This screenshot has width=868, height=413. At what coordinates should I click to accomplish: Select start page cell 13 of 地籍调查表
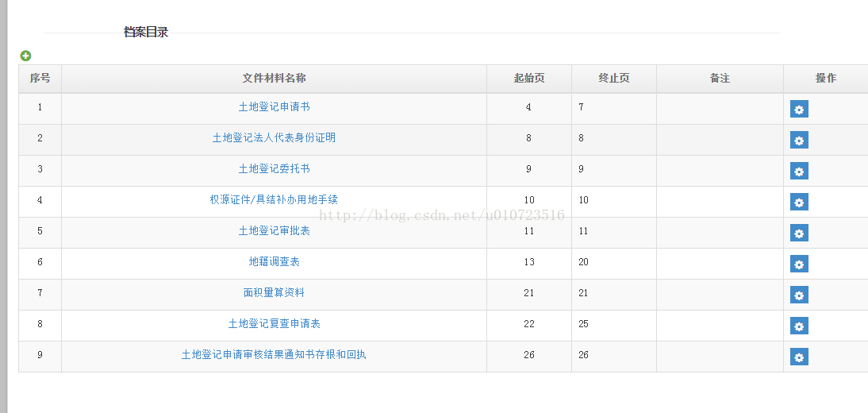(529, 264)
